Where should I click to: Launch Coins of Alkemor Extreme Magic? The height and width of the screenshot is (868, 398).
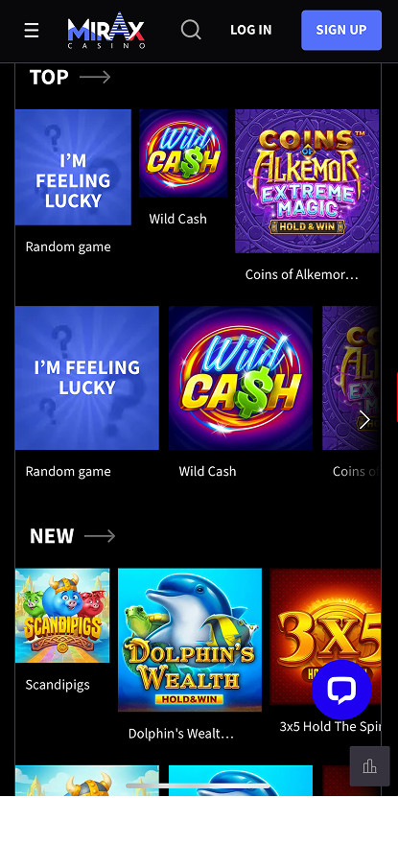click(x=307, y=181)
